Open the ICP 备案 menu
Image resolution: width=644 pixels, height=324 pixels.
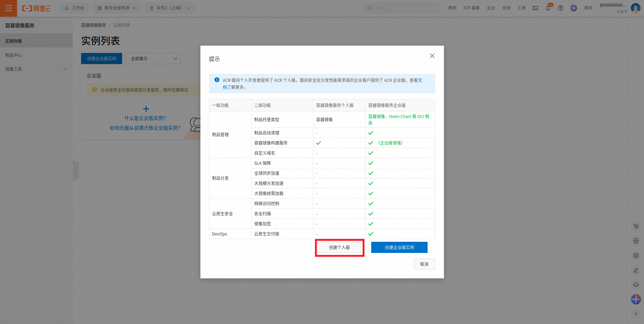coord(471,8)
